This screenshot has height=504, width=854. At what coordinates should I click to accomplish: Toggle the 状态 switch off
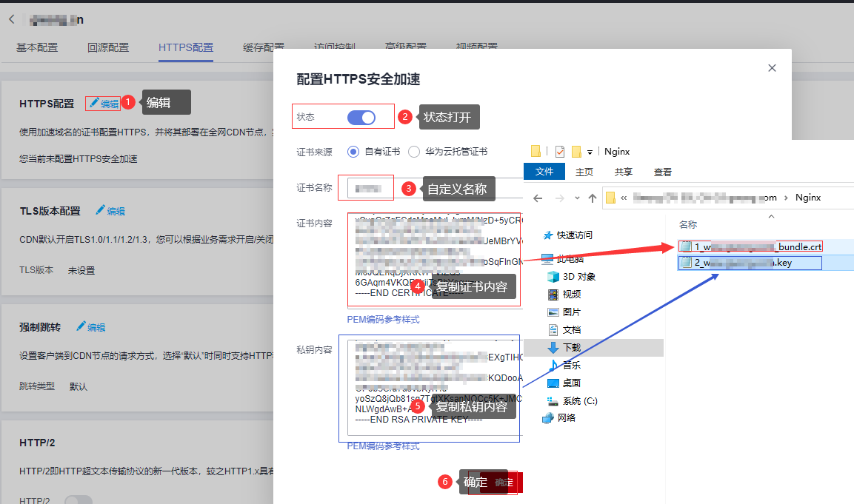tap(361, 118)
